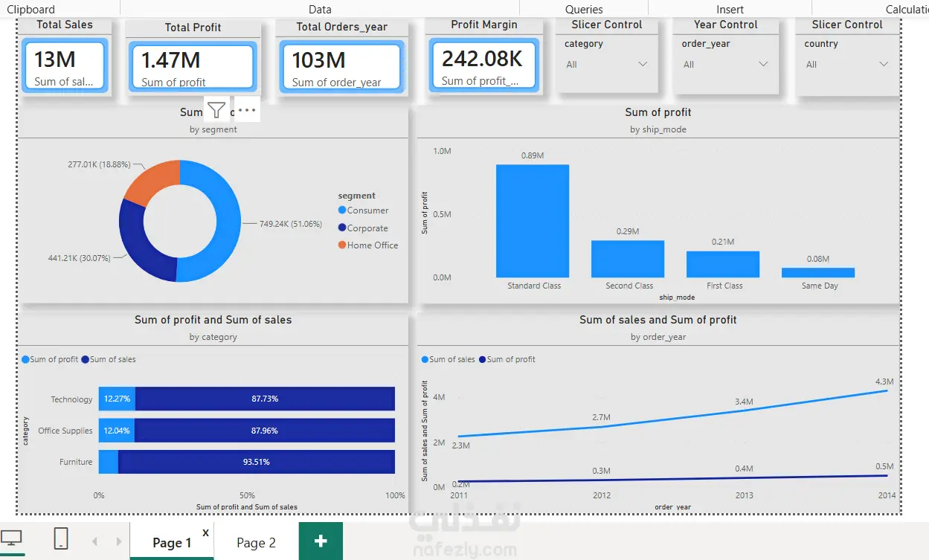The width and height of the screenshot is (929, 560).
Task: Switch to desktop layout view icon
Action: 12,538
